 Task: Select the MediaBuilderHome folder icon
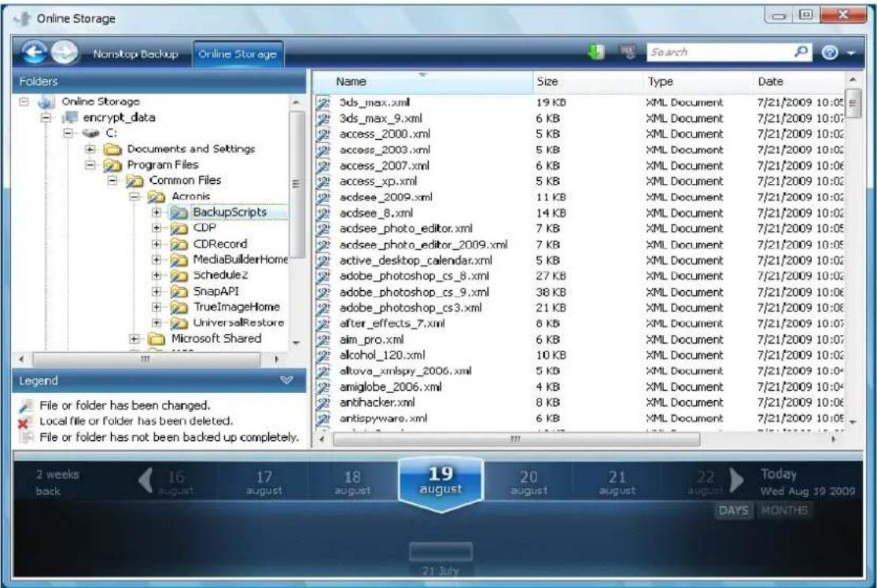179,260
